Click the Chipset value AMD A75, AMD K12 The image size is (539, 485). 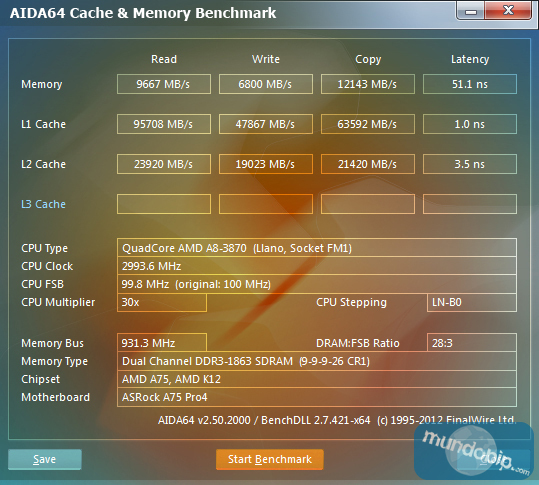(317, 379)
